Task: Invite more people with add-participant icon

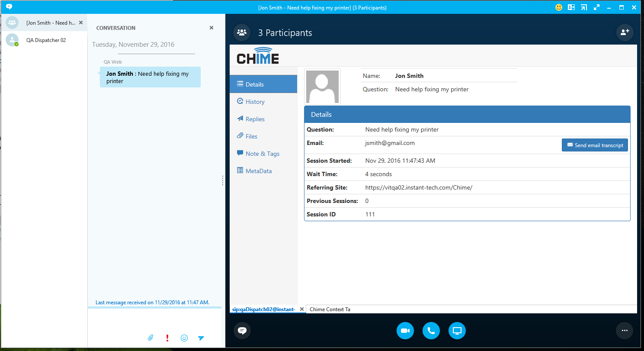Action: [x=625, y=32]
